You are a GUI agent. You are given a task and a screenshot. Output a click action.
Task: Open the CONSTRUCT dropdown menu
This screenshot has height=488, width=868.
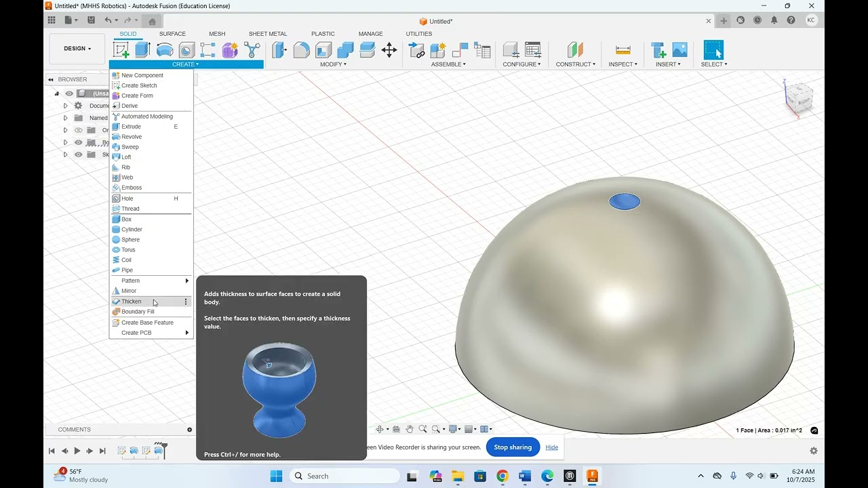pos(576,64)
